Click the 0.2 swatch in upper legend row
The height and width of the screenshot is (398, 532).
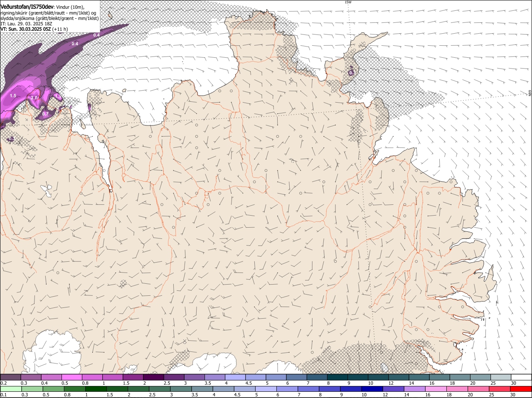10,377
